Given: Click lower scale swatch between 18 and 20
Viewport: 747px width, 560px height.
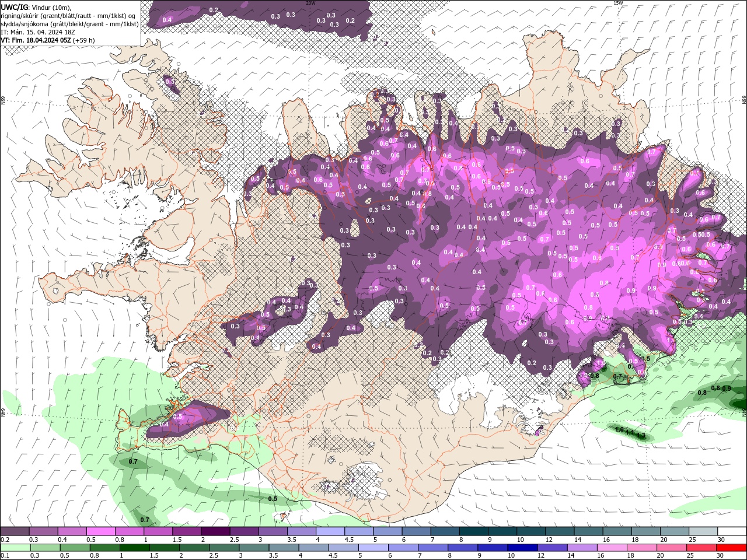Looking at the screenshot, I should [x=643, y=548].
